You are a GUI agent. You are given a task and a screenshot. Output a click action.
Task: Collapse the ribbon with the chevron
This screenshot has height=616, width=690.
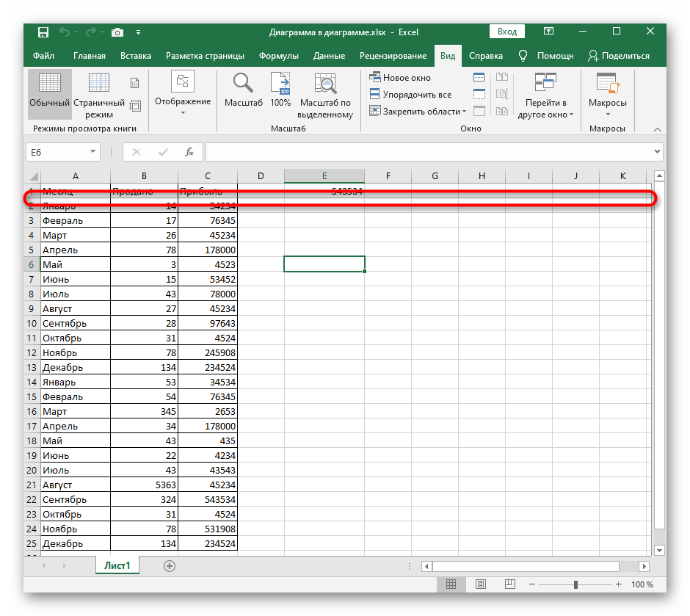pos(657,129)
